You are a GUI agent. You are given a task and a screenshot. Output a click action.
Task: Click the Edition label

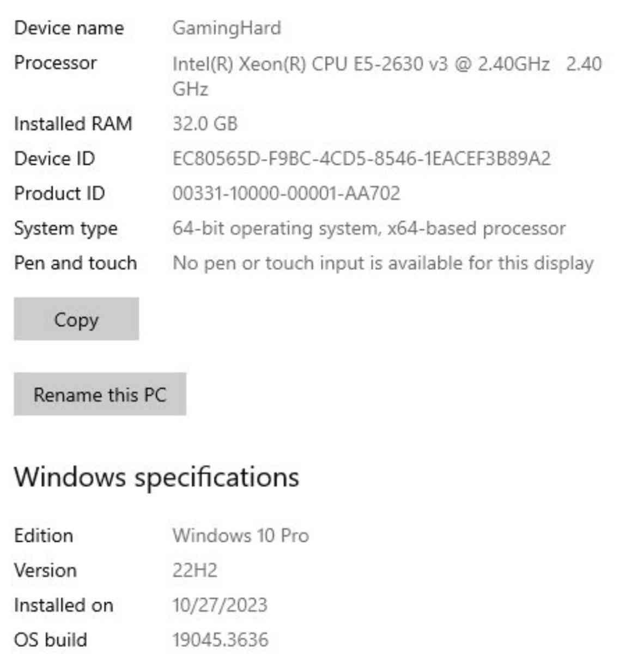click(43, 536)
